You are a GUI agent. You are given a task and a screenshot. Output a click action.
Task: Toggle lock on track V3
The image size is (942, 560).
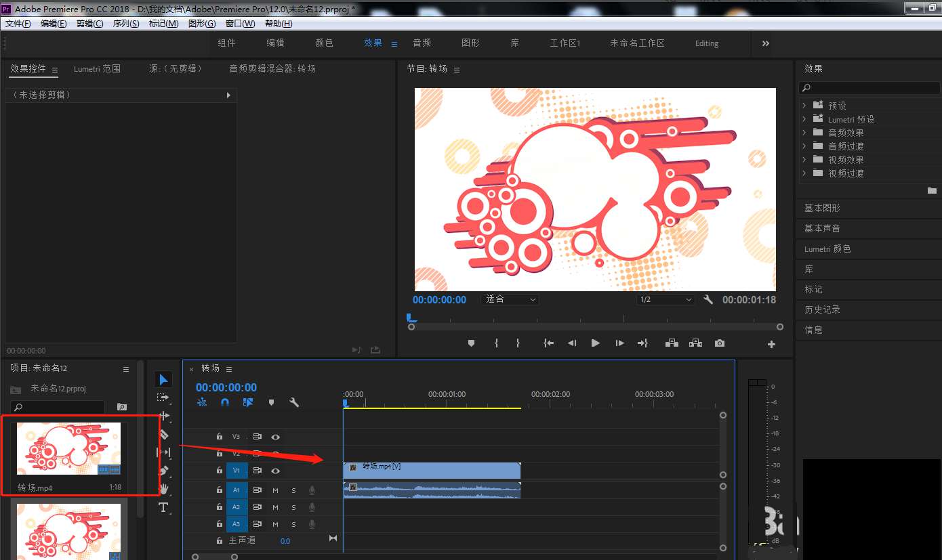point(219,437)
